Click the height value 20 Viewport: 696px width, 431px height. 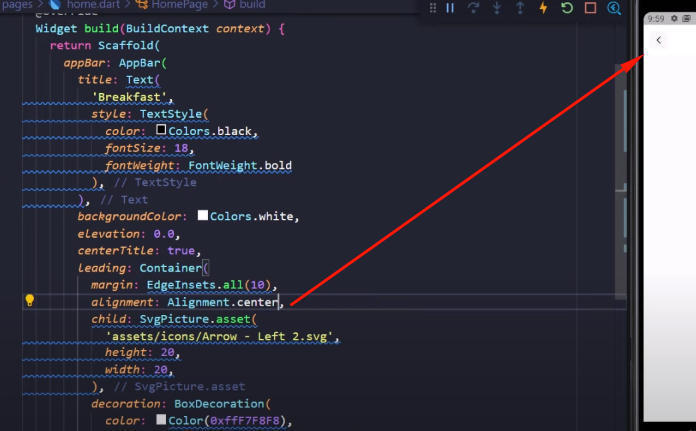pos(167,352)
